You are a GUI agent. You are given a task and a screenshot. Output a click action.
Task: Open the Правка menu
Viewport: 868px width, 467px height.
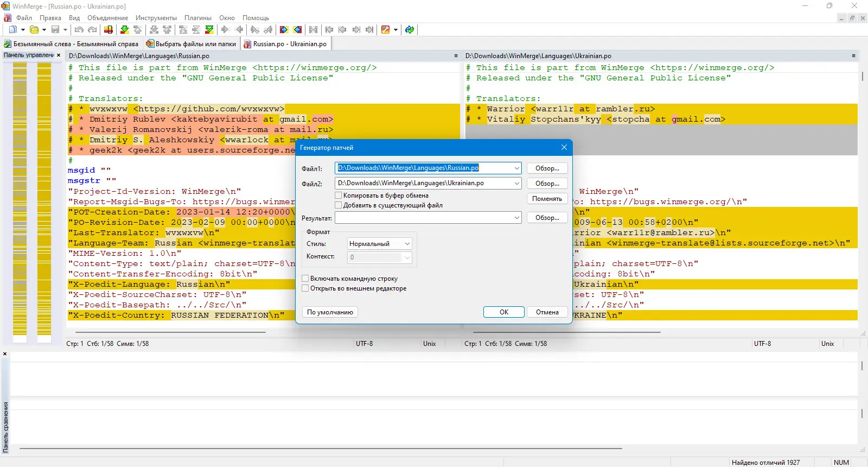50,18
